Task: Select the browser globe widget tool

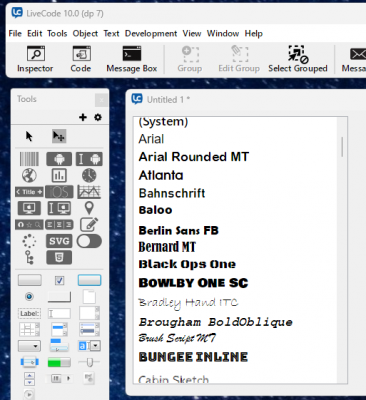Action: pos(29,175)
